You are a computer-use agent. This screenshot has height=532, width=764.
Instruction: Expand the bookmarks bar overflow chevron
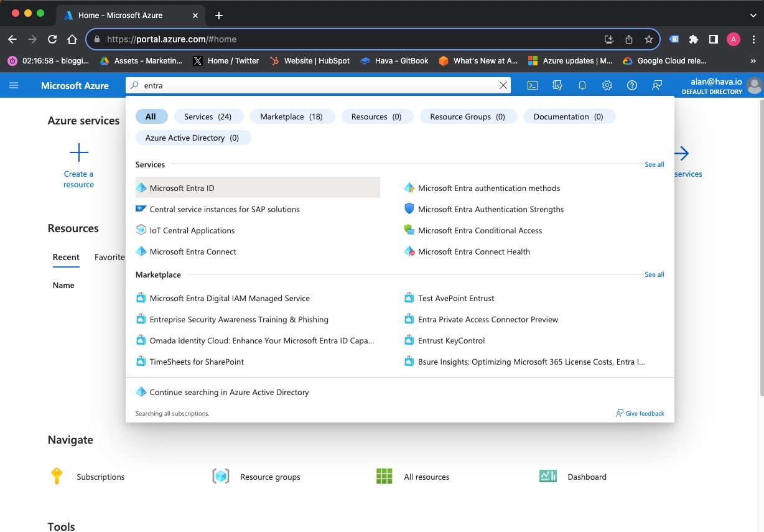pos(753,61)
